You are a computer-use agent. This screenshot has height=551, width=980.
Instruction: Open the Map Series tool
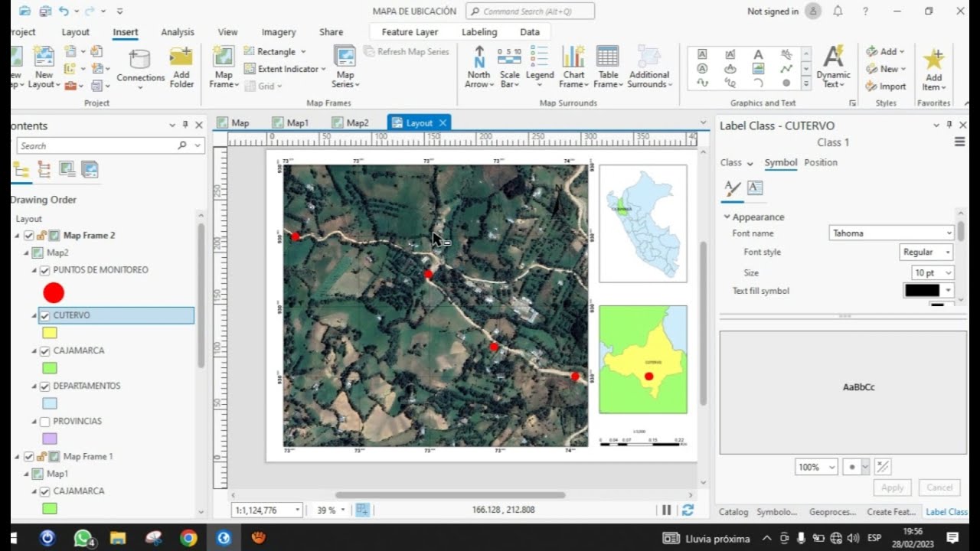[x=345, y=67]
